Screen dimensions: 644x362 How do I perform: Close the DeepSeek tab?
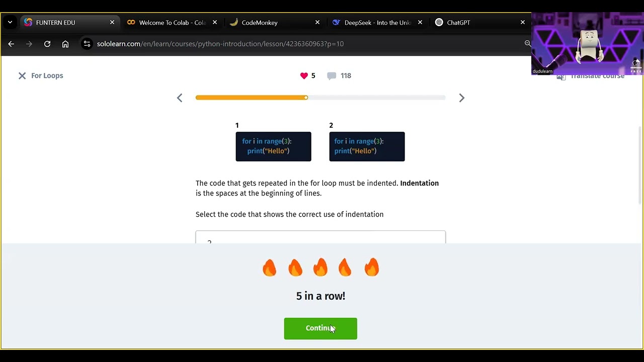[x=420, y=23]
